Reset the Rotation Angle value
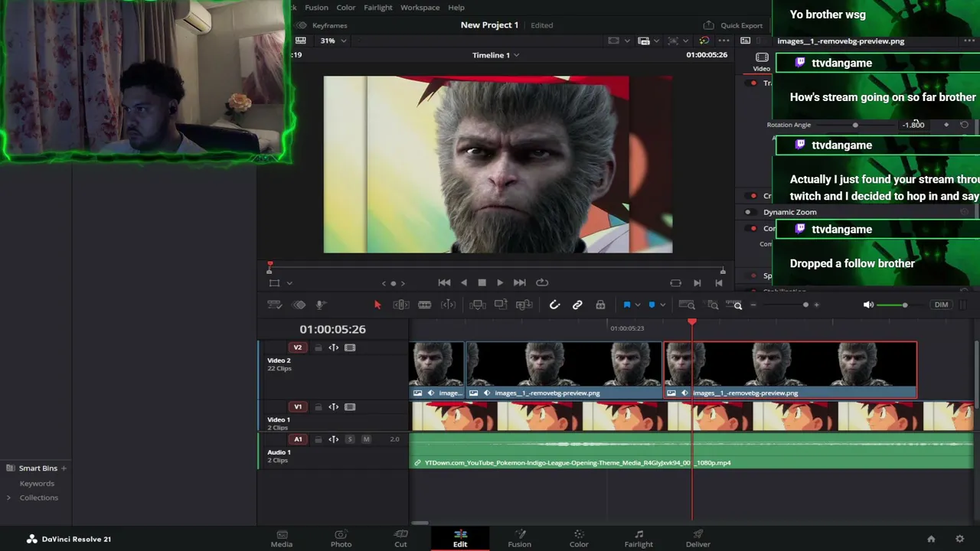The width and height of the screenshot is (980, 551). [x=964, y=125]
